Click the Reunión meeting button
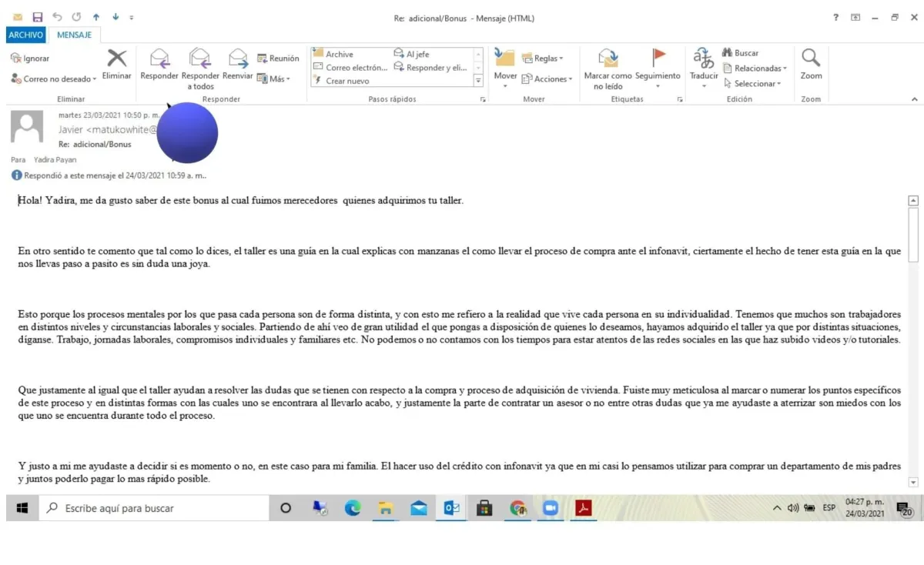The width and height of the screenshot is (924, 565). (x=278, y=59)
